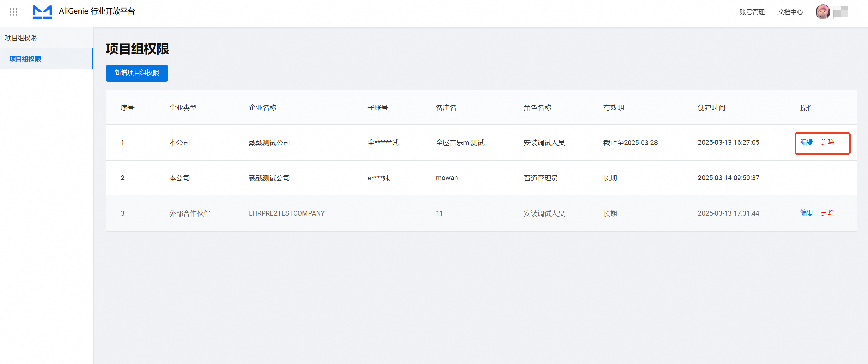
Task: Click the 截止至2025-03-28 validity cell
Action: [x=630, y=143]
